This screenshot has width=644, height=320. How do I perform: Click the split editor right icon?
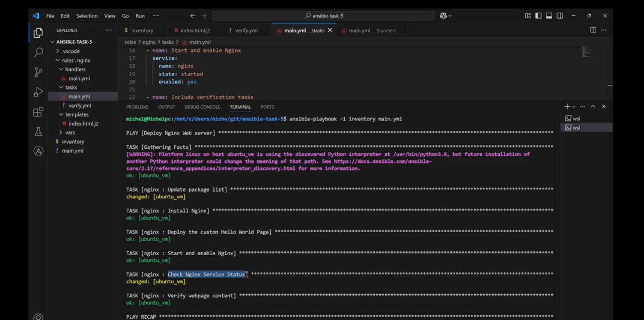(593, 30)
